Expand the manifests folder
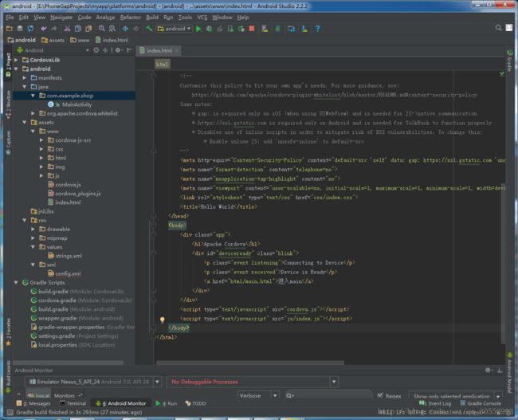This screenshot has height=420, width=518. click(25, 77)
